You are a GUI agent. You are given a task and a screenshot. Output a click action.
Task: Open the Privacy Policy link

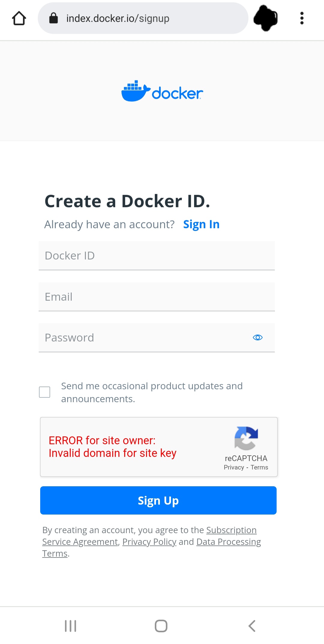pyautogui.click(x=149, y=542)
